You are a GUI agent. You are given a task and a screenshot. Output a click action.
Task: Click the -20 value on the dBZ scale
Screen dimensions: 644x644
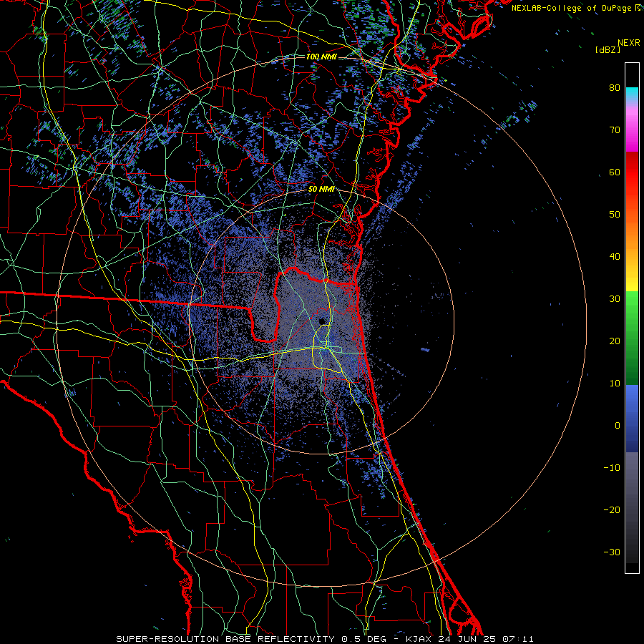612,509
